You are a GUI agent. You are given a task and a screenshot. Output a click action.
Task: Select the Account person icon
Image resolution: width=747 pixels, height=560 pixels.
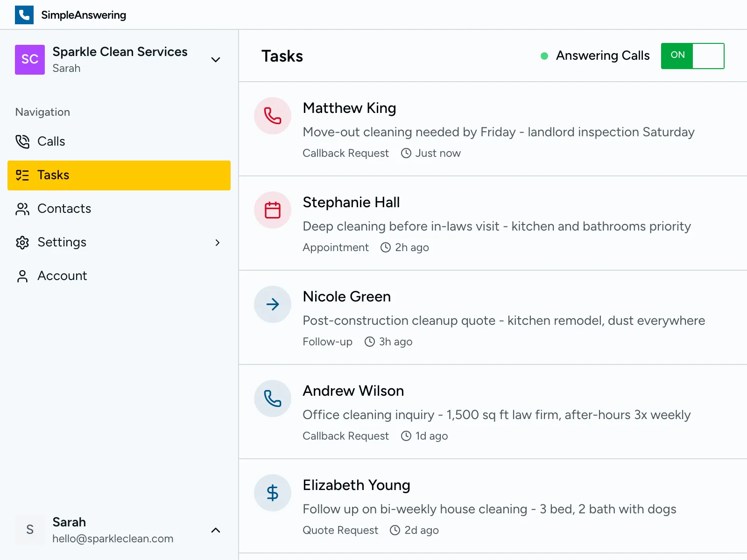pos(22,276)
